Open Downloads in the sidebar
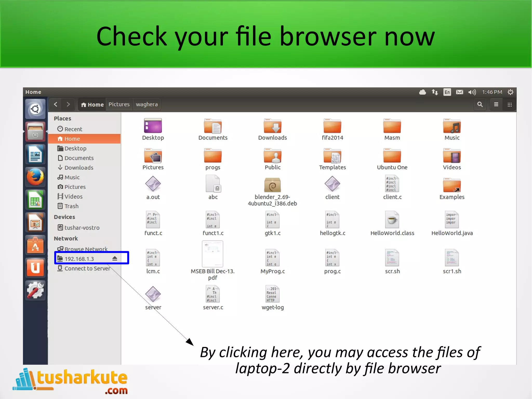532x399 pixels. 84,168
